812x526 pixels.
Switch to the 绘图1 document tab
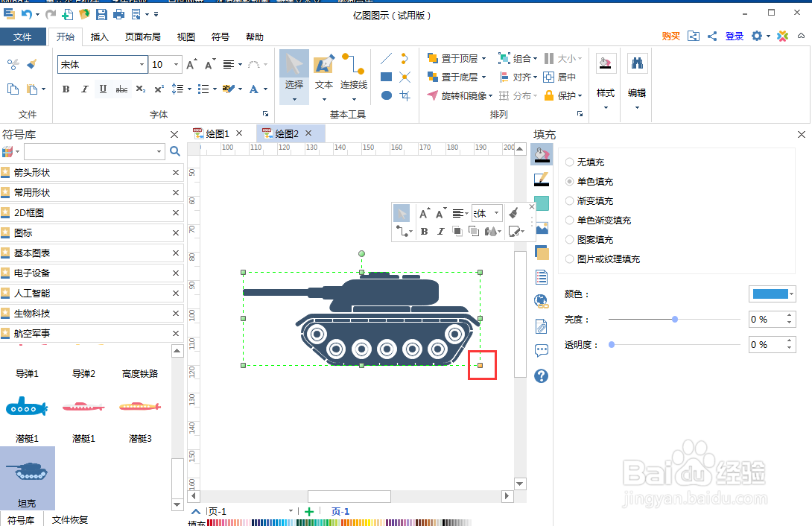click(x=218, y=133)
